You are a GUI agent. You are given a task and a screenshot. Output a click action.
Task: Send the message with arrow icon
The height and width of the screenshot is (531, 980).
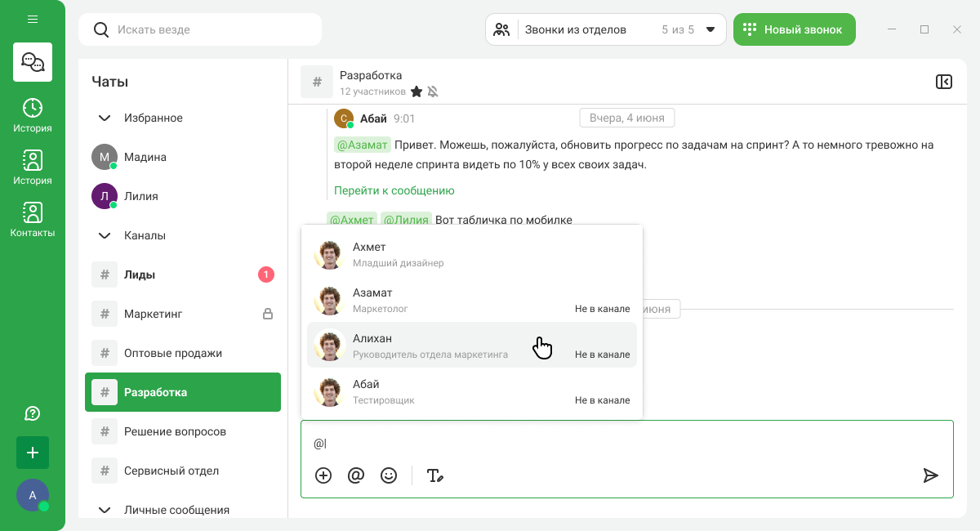[x=930, y=475]
